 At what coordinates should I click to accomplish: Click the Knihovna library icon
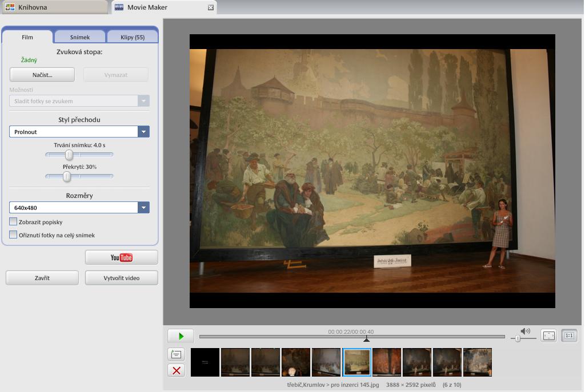click(x=10, y=7)
